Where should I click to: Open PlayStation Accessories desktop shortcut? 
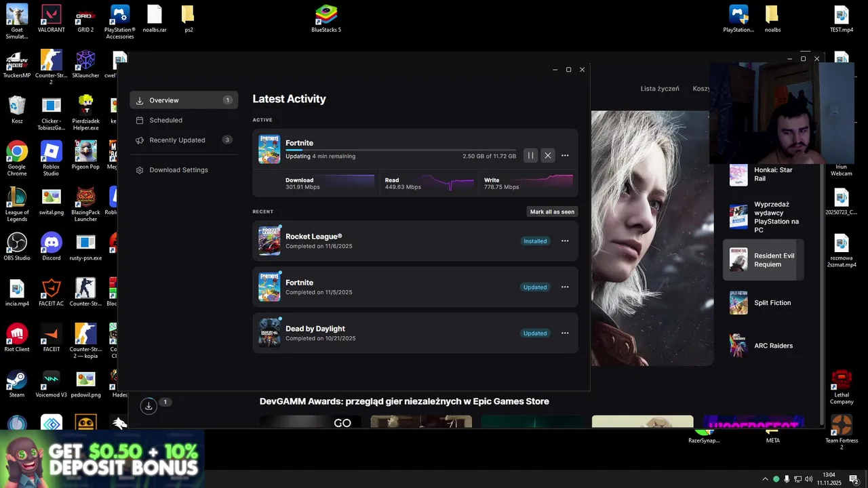(120, 22)
